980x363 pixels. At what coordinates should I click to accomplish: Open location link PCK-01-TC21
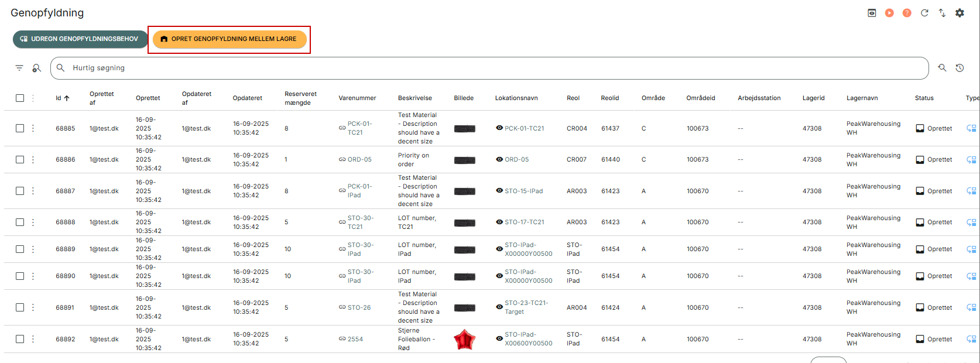point(525,128)
